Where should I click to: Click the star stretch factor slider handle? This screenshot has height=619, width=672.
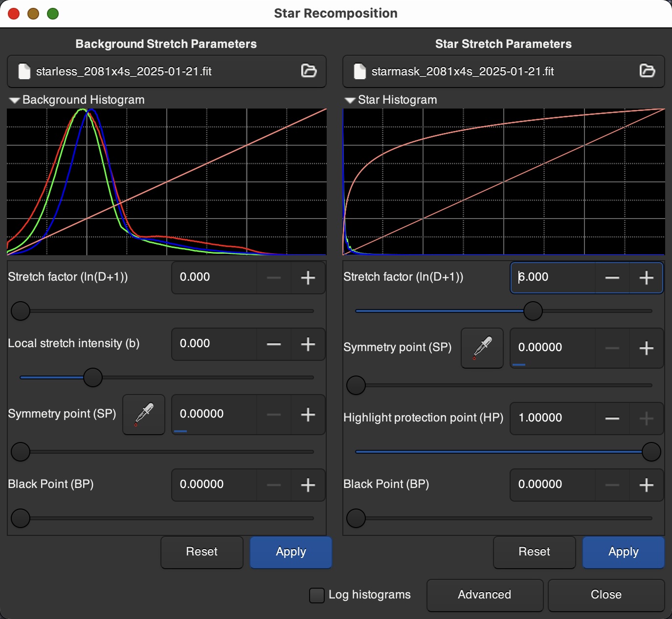click(533, 311)
